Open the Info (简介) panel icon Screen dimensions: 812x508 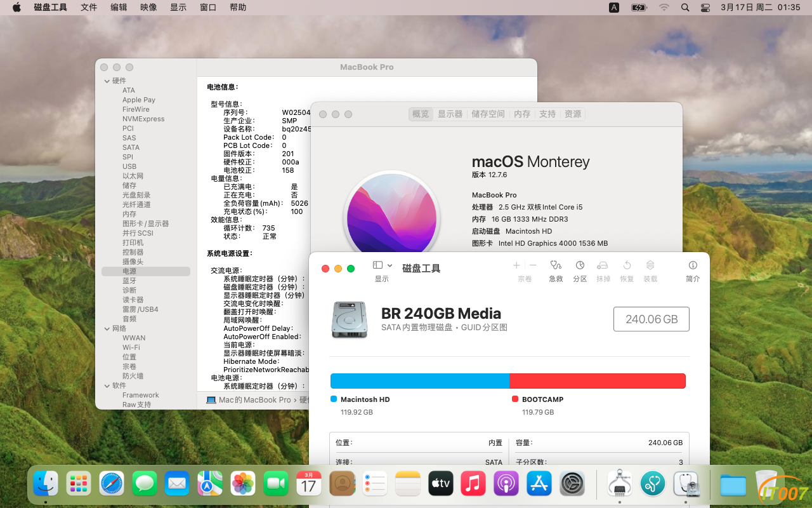tap(693, 265)
